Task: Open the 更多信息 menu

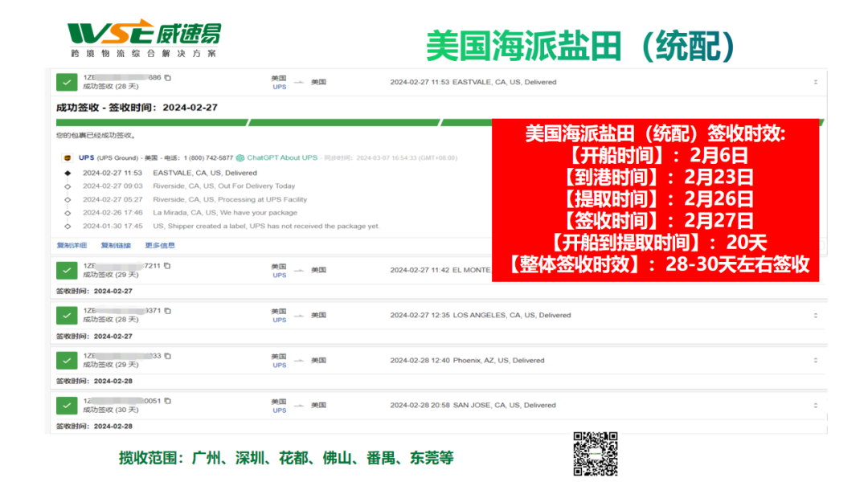Action: (161, 244)
